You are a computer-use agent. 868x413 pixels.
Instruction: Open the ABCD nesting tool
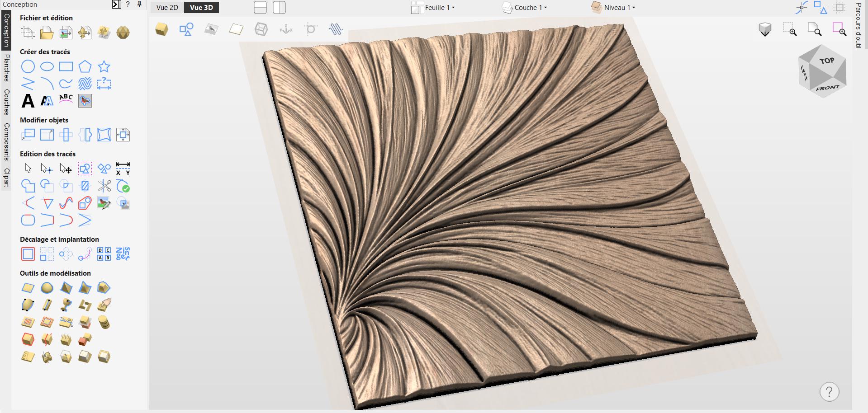tap(104, 254)
